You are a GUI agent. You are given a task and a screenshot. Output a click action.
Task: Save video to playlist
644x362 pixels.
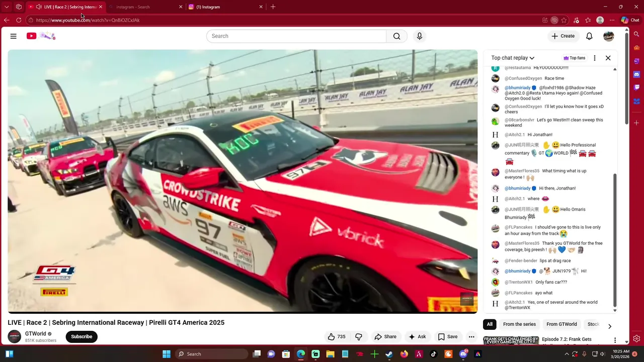point(448,337)
